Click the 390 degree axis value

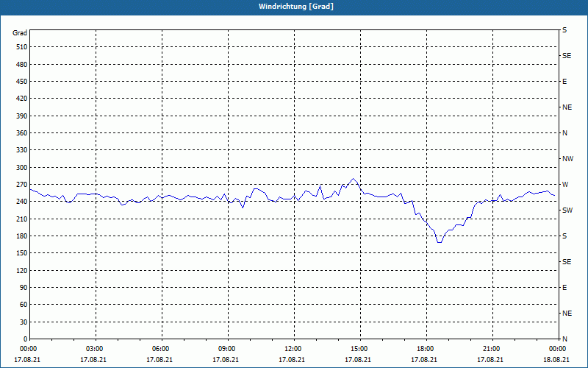(22, 116)
